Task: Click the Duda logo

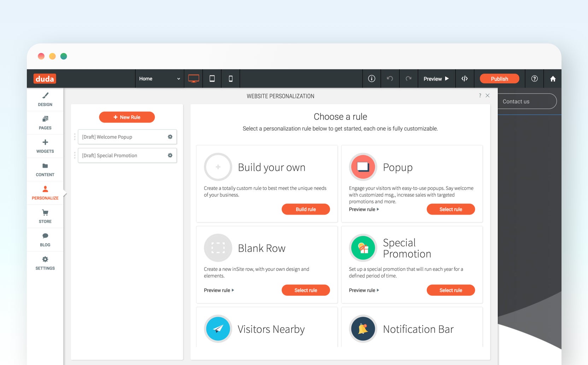Action: pyautogui.click(x=45, y=79)
